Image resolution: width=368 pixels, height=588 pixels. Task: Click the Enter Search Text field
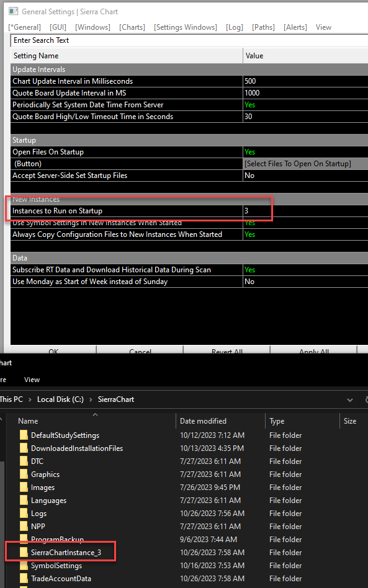coord(189,40)
